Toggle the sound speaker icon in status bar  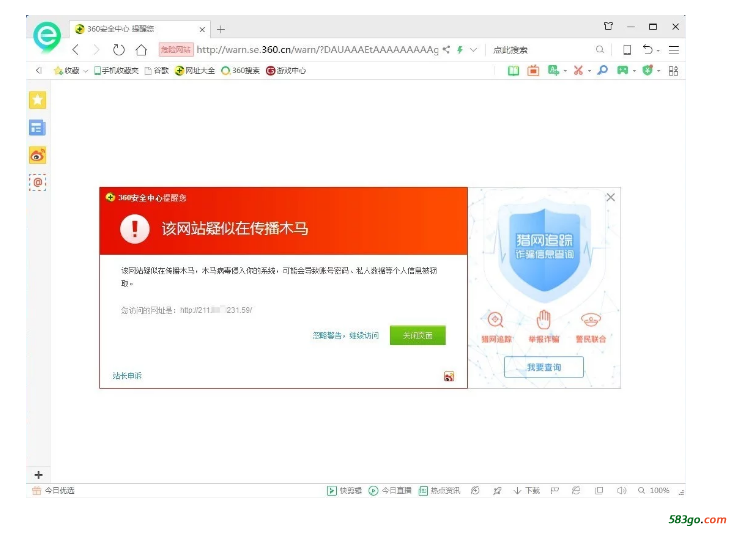click(621, 490)
